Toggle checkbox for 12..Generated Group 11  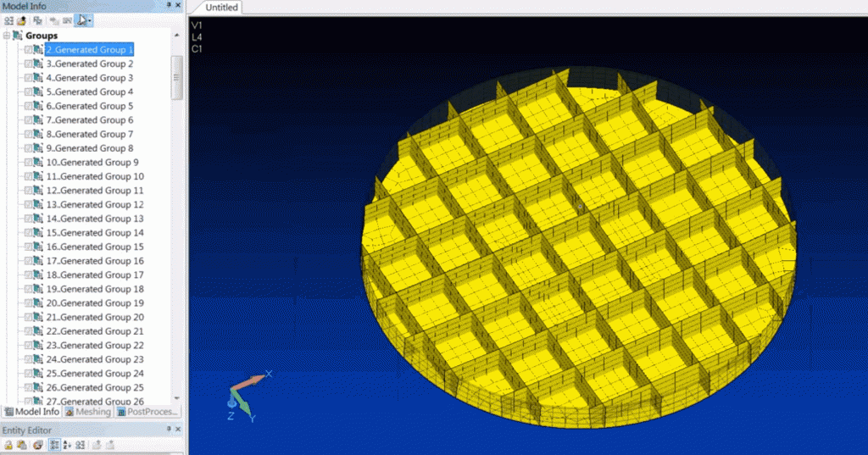(28, 191)
